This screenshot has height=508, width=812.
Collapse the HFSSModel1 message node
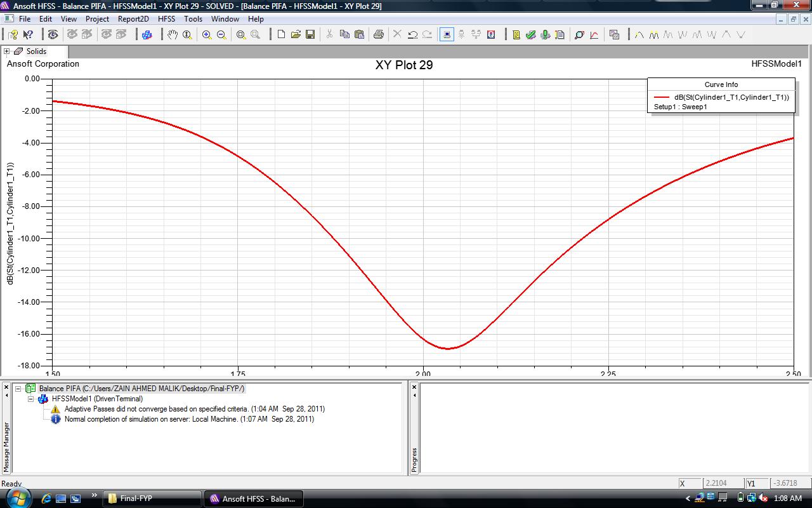30,399
